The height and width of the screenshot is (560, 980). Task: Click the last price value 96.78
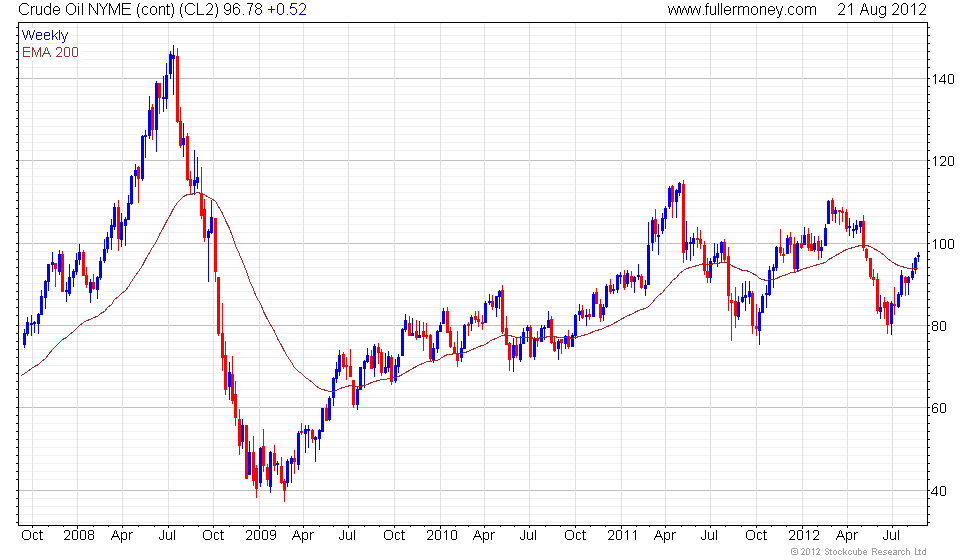tap(245, 9)
